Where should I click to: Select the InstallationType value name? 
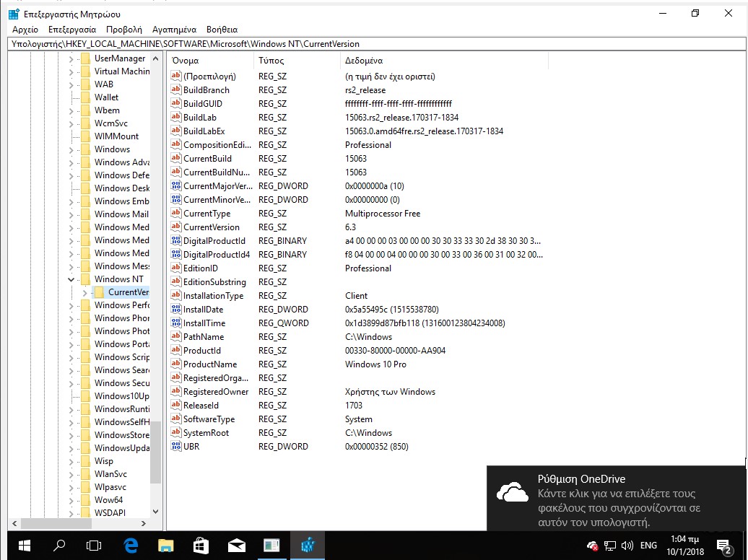tap(213, 296)
